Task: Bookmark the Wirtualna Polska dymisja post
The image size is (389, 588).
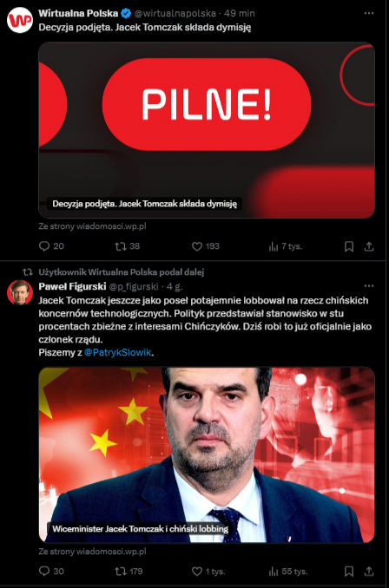Action: pyautogui.click(x=349, y=246)
